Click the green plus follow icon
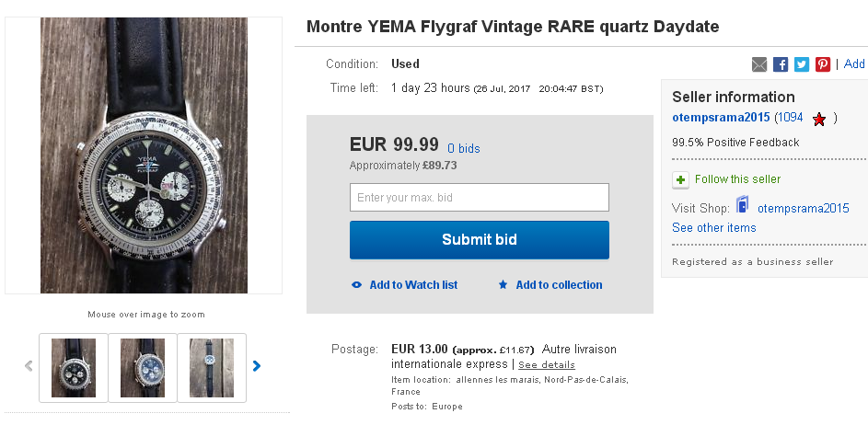This screenshot has height=425, width=868. 680,179
